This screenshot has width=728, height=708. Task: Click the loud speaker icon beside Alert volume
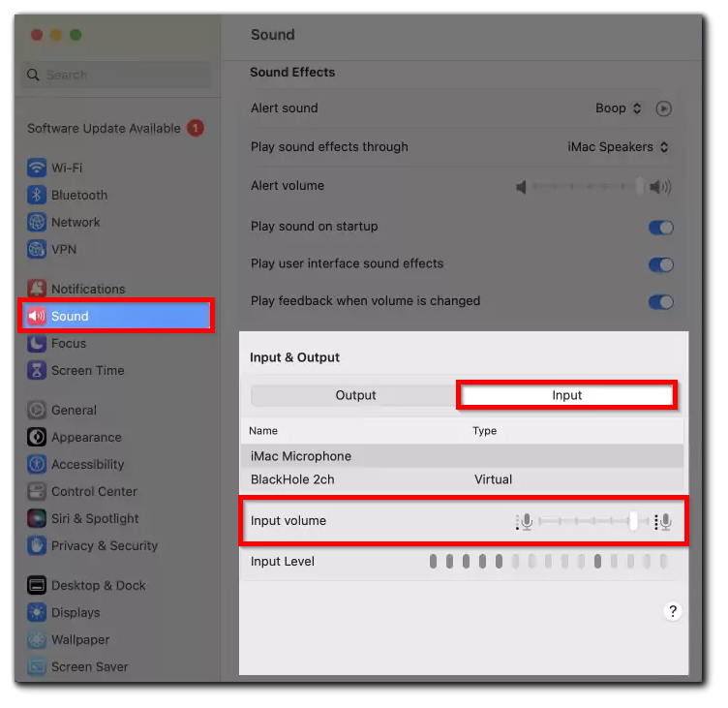(x=660, y=187)
